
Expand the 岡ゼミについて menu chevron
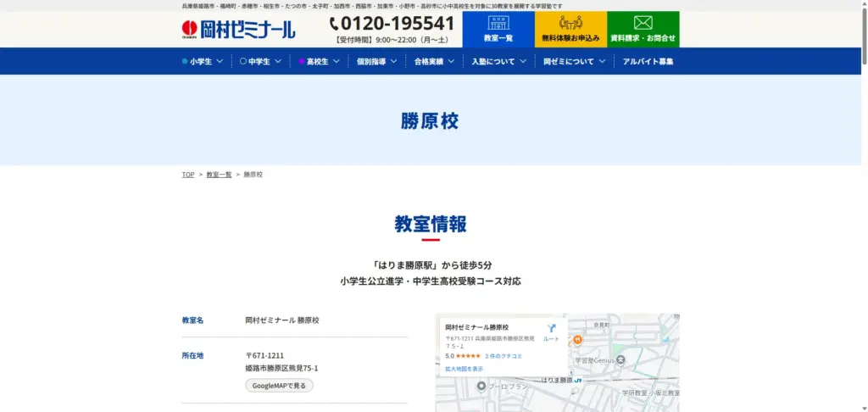tap(603, 62)
